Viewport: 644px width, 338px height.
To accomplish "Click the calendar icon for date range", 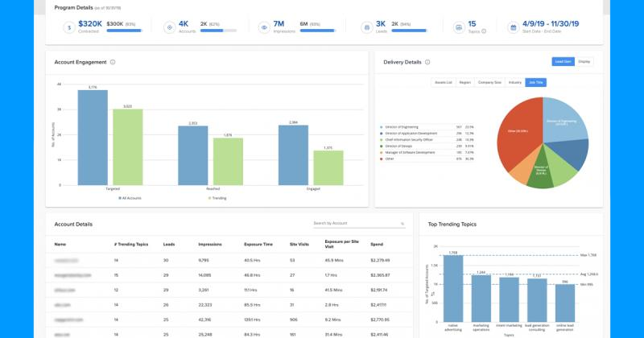I will coord(513,27).
